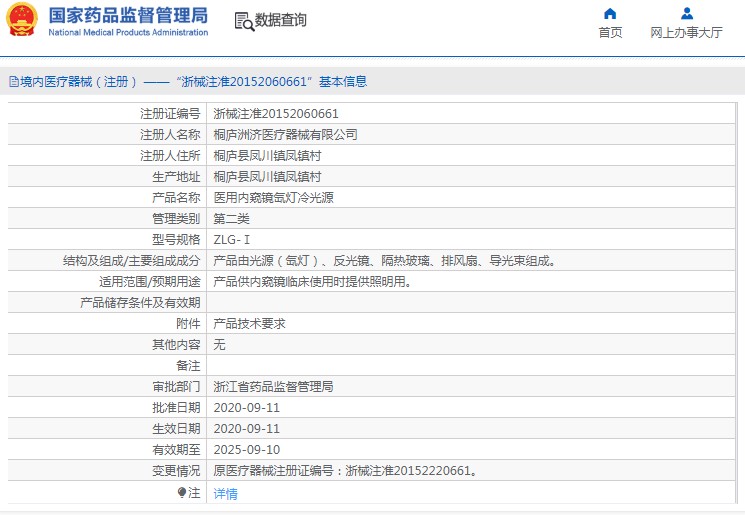Open 网上办事大厅 service hall link
Image resolution: width=745 pixels, height=515 pixels.
click(x=687, y=32)
